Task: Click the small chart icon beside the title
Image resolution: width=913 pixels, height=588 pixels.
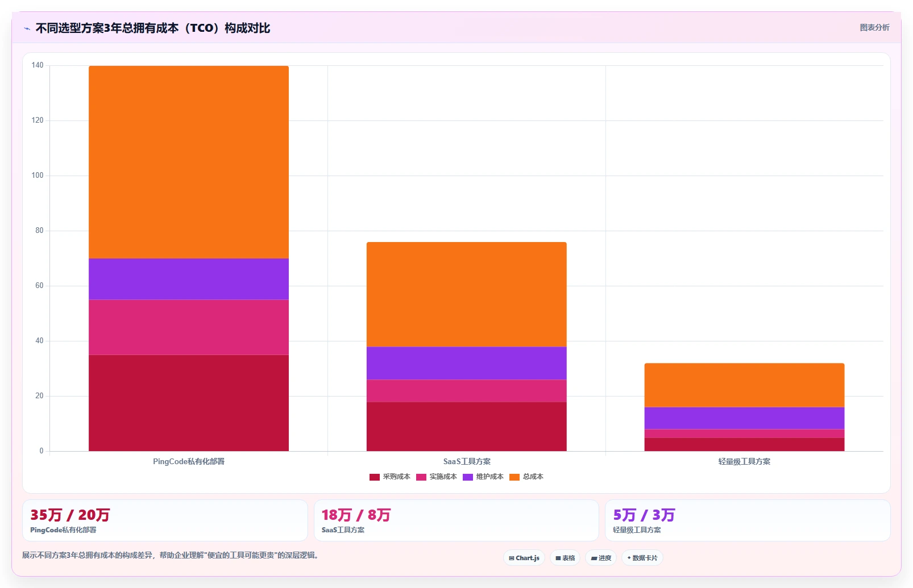Action: point(27,28)
